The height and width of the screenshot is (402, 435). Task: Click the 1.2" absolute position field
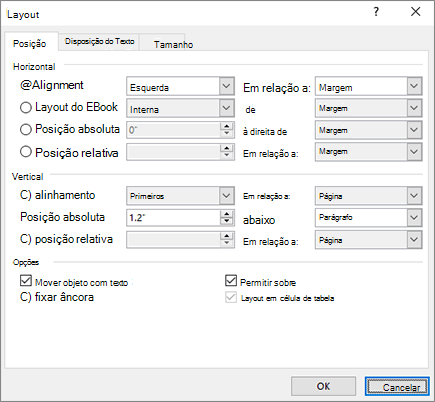173,218
